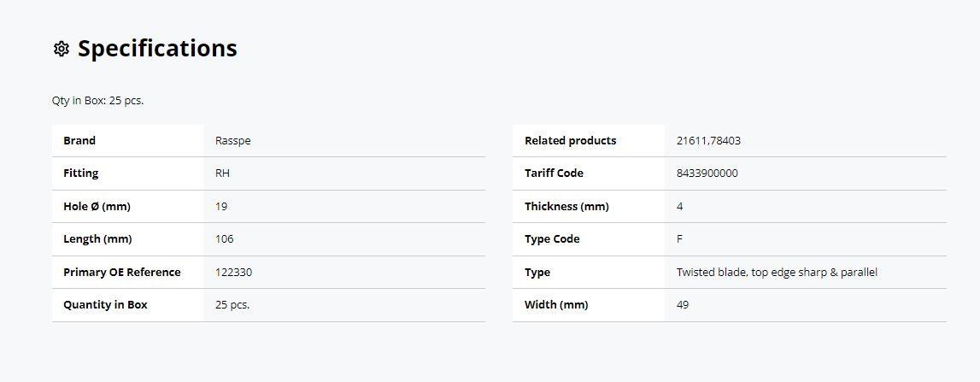Click the Twisted blade type description
This screenshot has height=382, width=980.
777,272
